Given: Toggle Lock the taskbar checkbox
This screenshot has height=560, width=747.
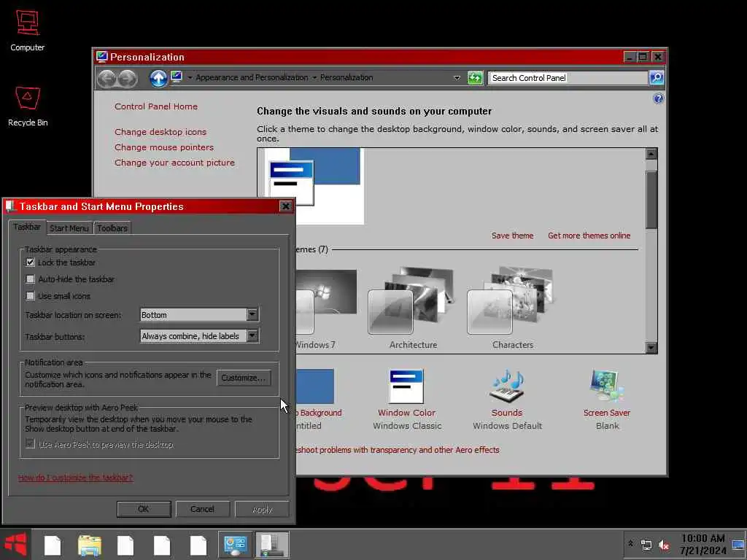Looking at the screenshot, I should (31, 262).
